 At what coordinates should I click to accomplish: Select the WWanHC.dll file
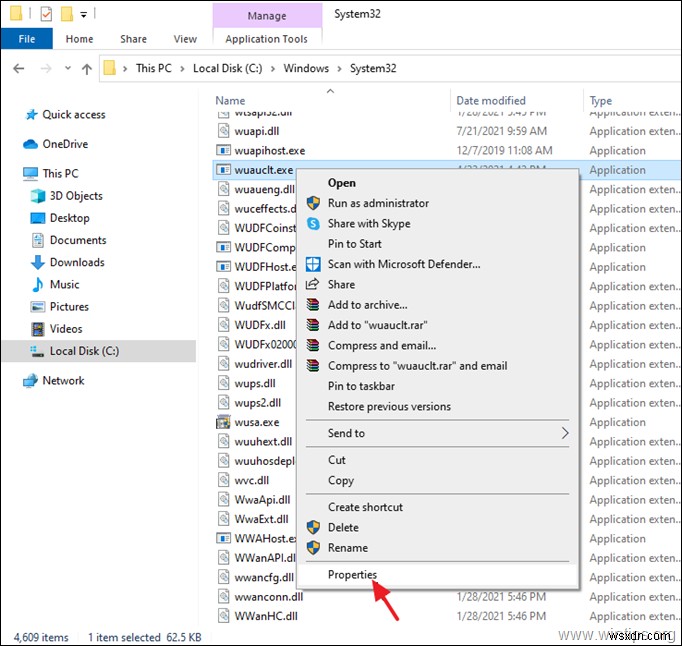(266, 616)
